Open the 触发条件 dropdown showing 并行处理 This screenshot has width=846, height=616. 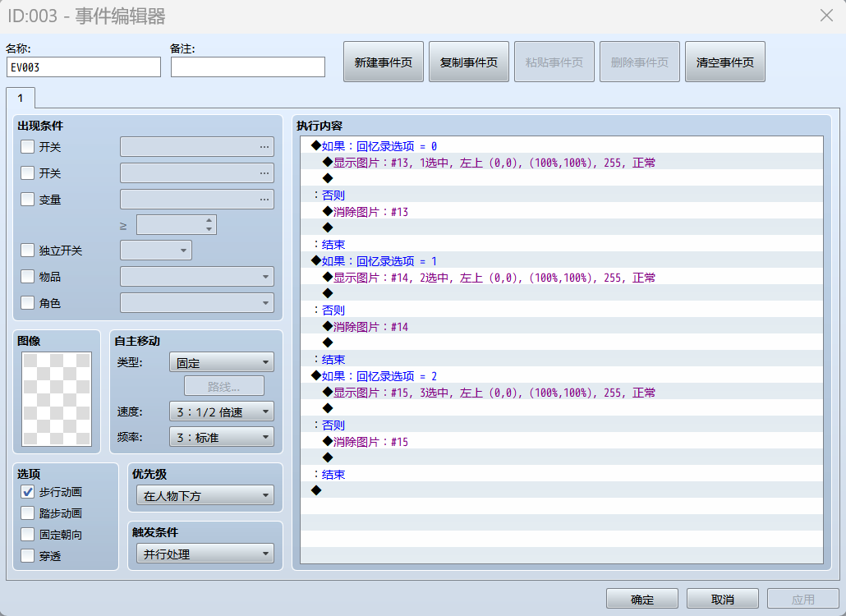tap(205, 554)
